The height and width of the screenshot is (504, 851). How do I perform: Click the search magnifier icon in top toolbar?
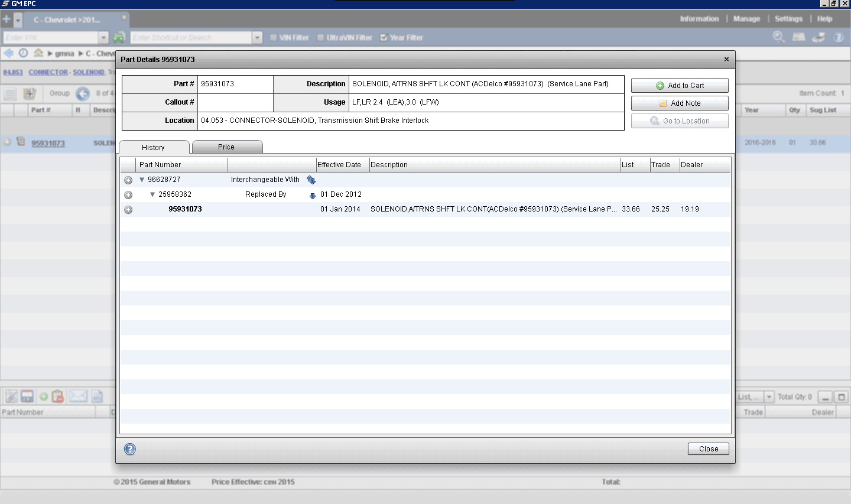778,37
